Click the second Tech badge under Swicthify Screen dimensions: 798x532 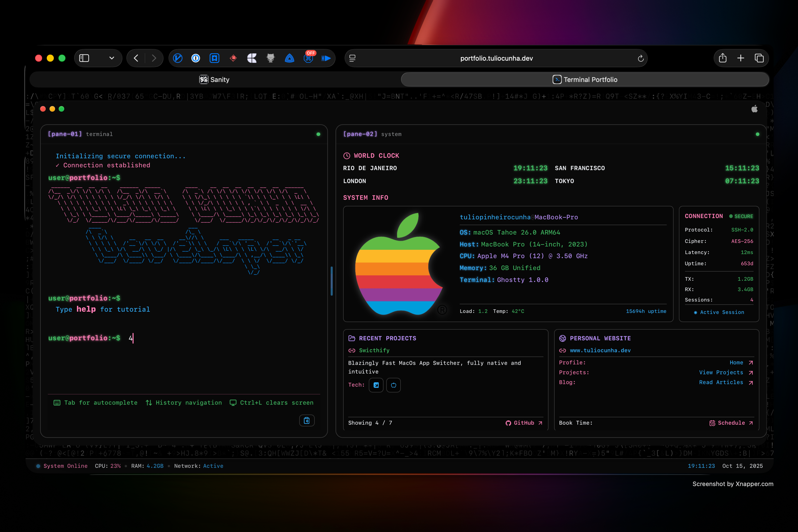coord(393,385)
